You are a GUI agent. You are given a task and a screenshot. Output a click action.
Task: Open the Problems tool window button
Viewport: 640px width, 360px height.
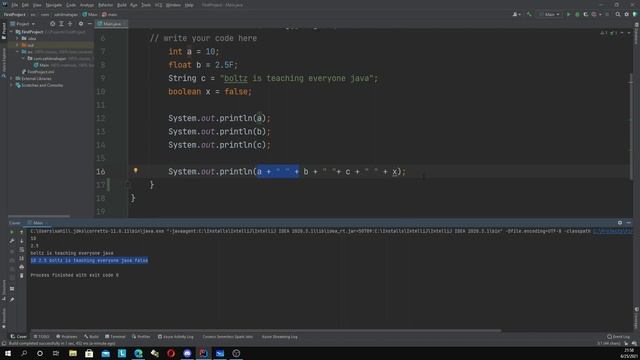pos(67,337)
